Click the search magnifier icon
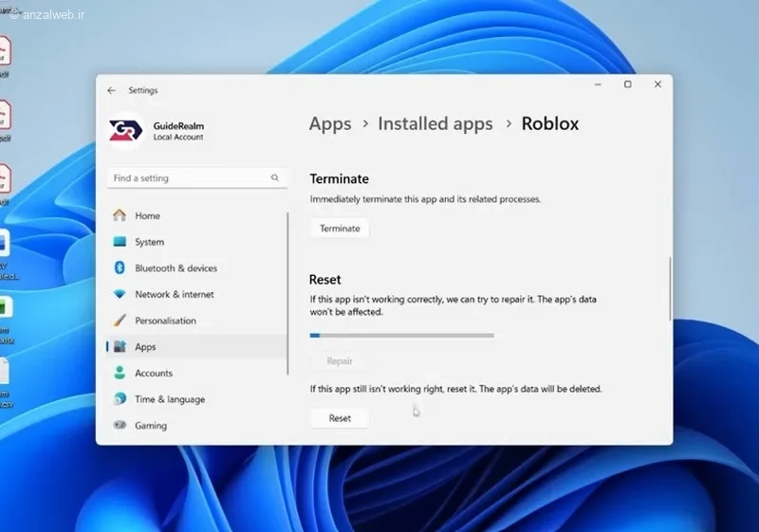 (x=275, y=177)
